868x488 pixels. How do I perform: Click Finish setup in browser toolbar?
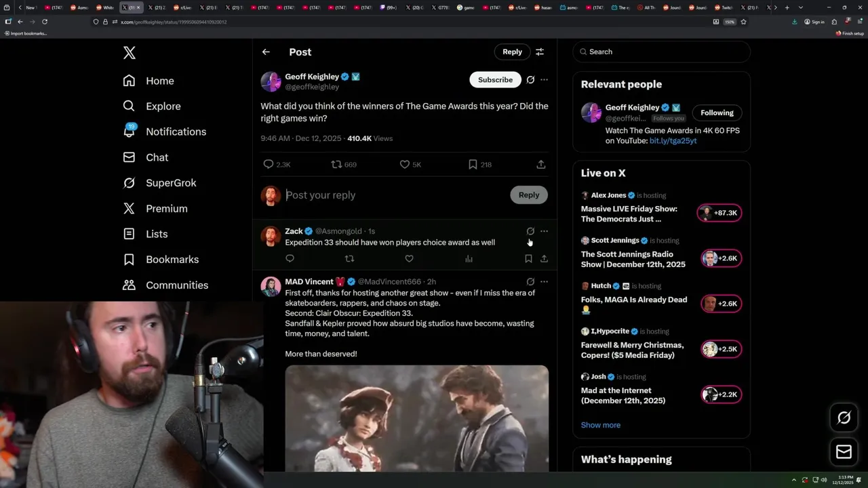pyautogui.click(x=850, y=33)
